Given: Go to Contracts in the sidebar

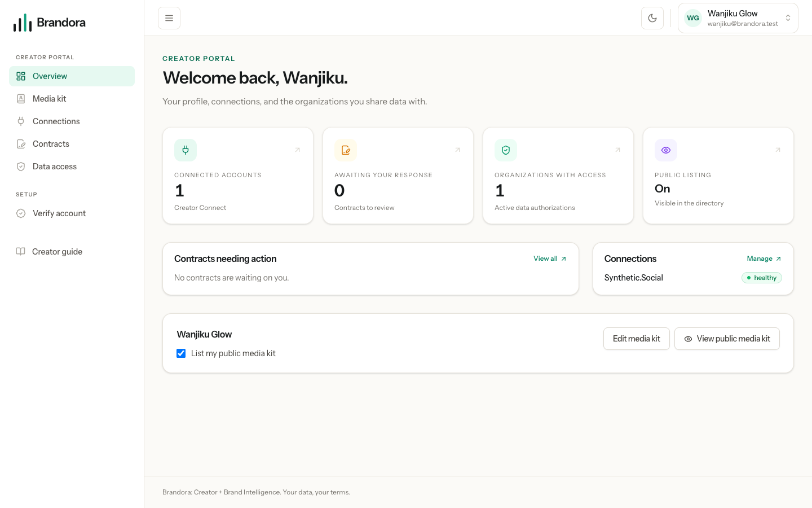Looking at the screenshot, I should 72,144.
